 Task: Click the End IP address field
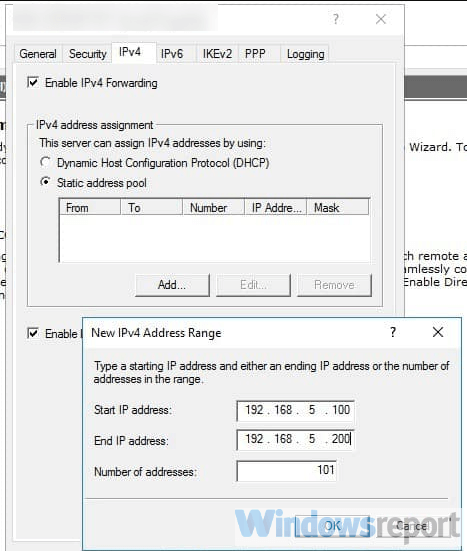(x=296, y=439)
